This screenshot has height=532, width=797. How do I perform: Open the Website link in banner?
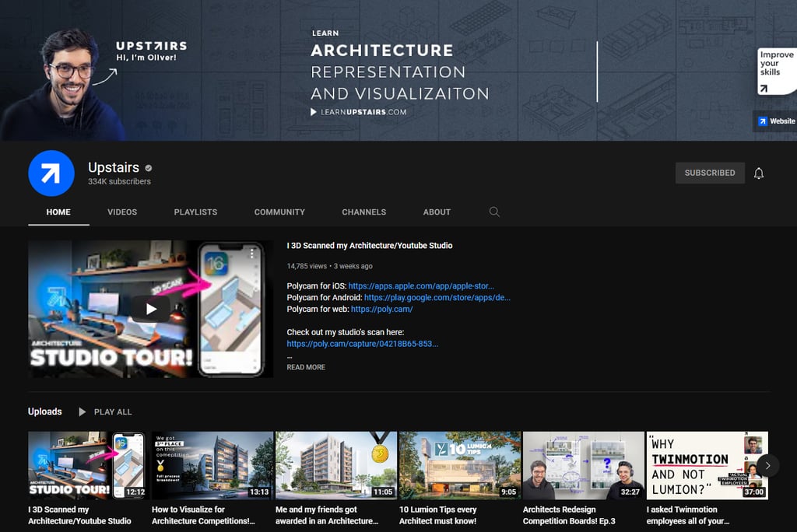pos(776,121)
